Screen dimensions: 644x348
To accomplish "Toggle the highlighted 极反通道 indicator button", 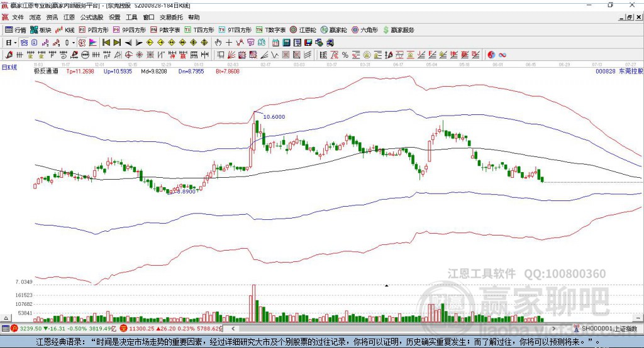I will (82, 42).
